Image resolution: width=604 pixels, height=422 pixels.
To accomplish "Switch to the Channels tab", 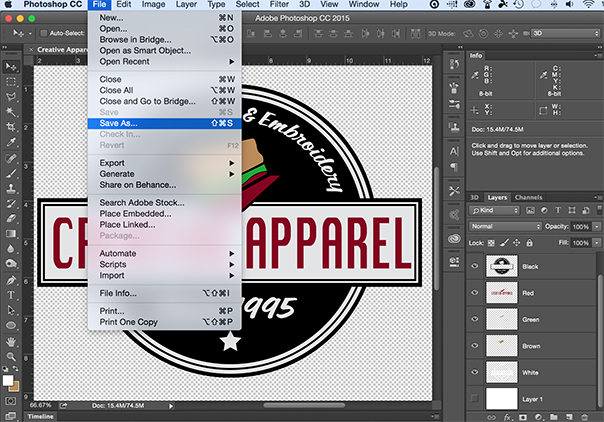I will click(x=528, y=198).
